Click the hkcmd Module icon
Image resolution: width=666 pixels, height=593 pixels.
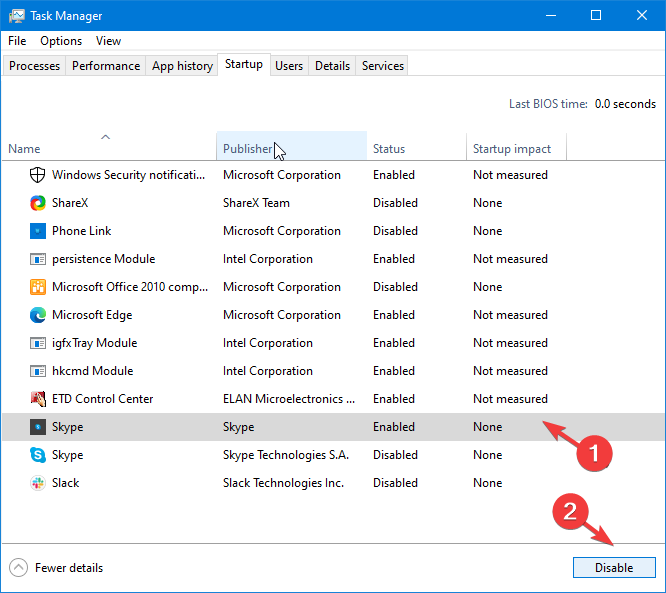pyautogui.click(x=37, y=371)
